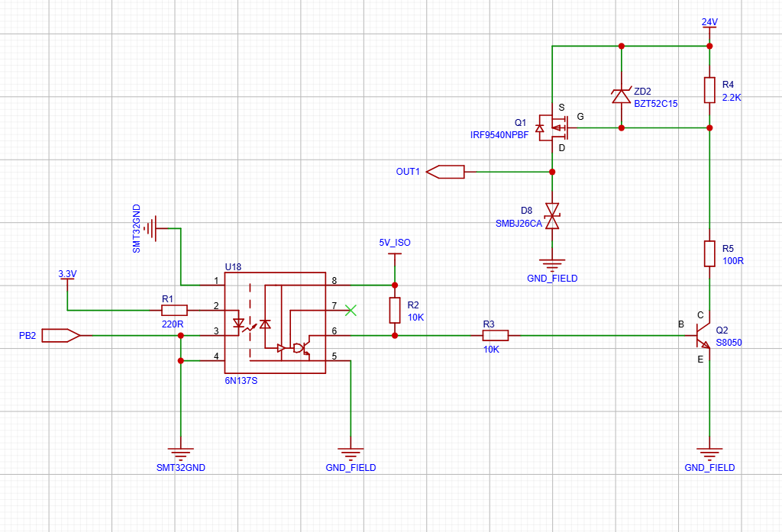Select the IRF9540NPBF part name text
Viewport: 782px width, 532px height.
pos(499,134)
